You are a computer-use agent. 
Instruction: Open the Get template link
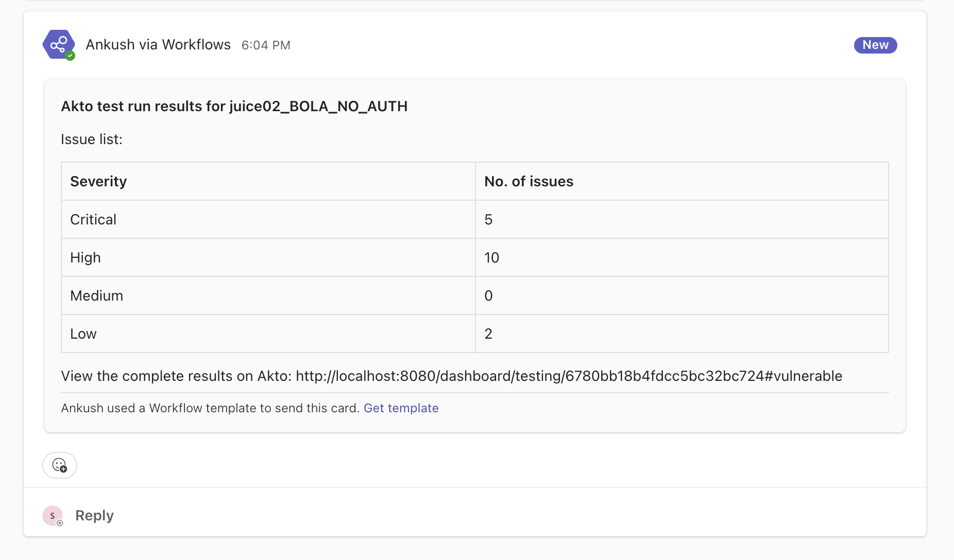[401, 408]
